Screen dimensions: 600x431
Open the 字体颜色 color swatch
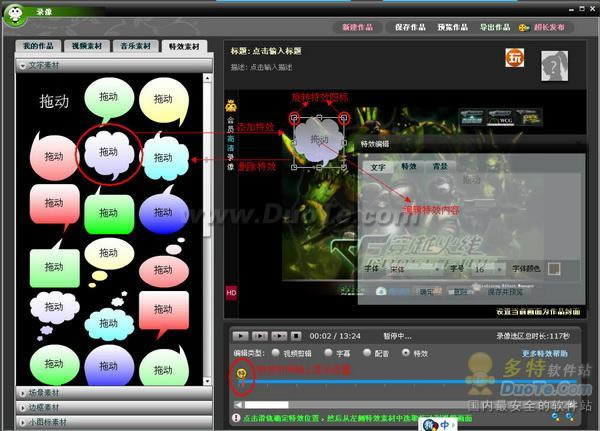tap(554, 269)
